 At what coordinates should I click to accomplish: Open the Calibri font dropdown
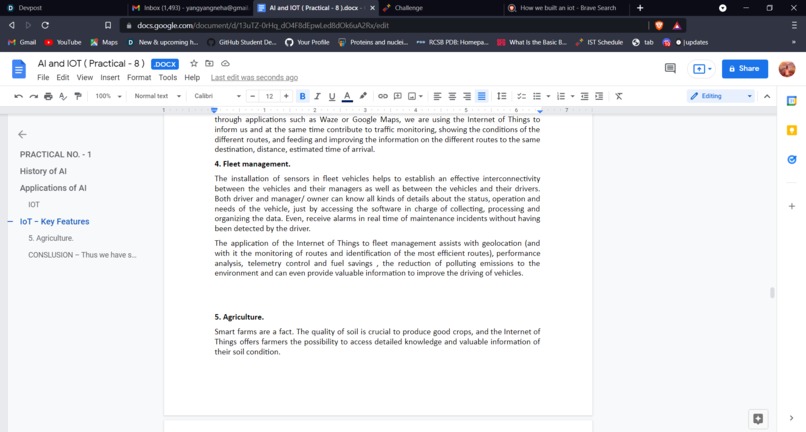217,96
